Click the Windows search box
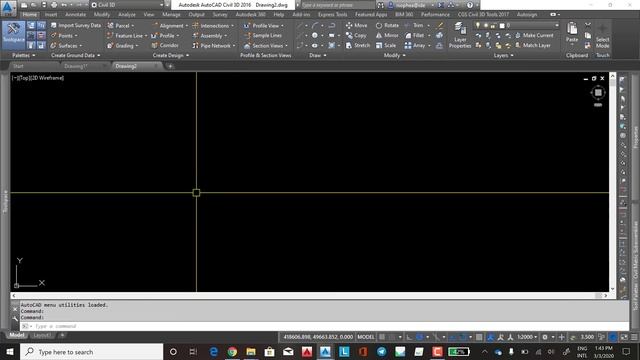 click(x=91, y=352)
